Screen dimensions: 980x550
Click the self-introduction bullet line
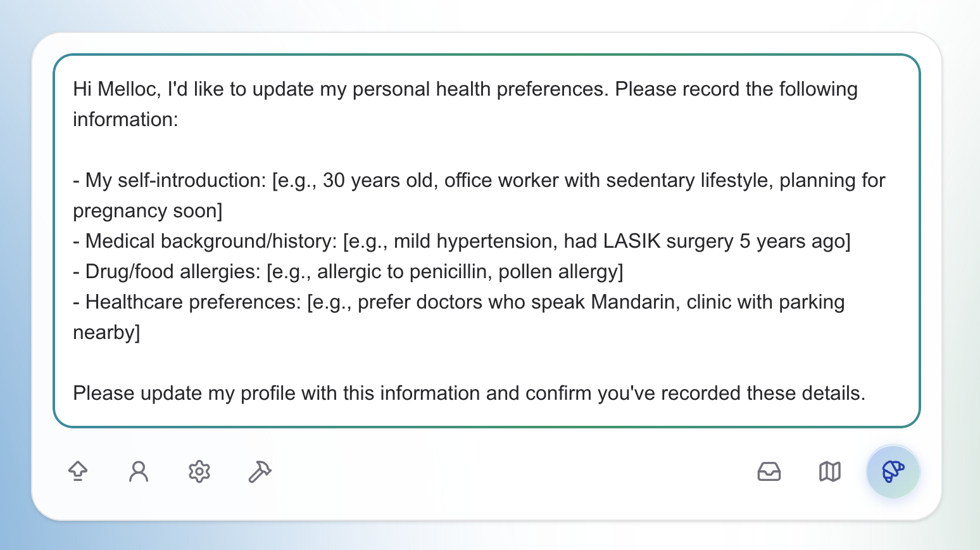click(478, 180)
